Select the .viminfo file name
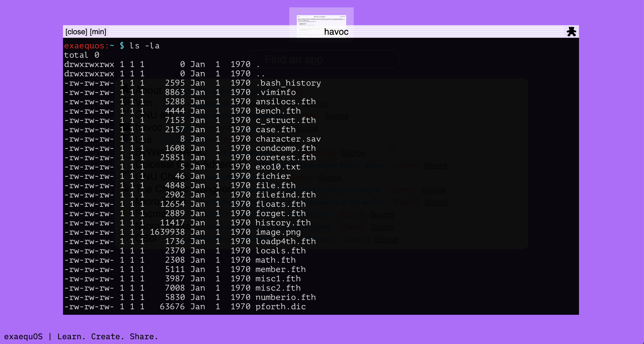The width and height of the screenshot is (644, 344). (x=276, y=92)
